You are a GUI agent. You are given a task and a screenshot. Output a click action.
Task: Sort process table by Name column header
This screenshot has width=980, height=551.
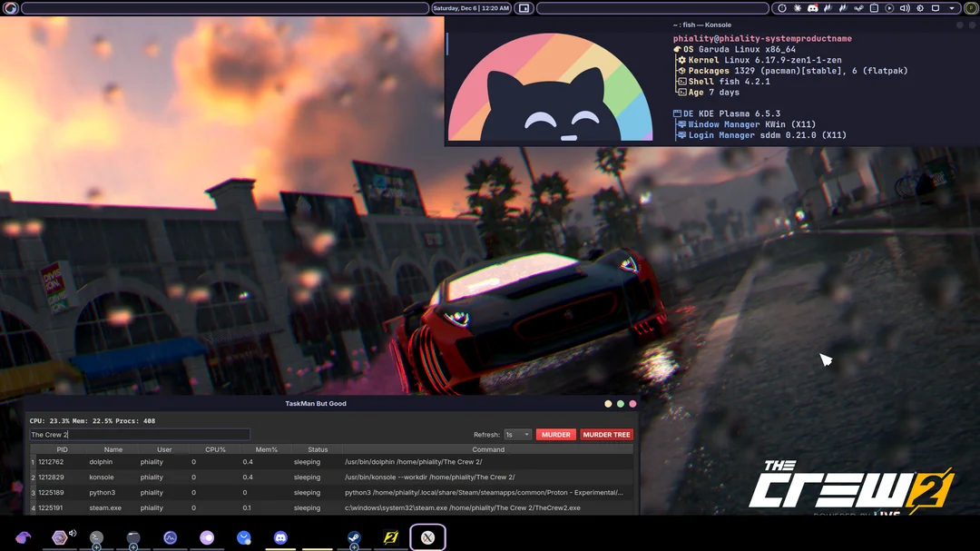113,449
